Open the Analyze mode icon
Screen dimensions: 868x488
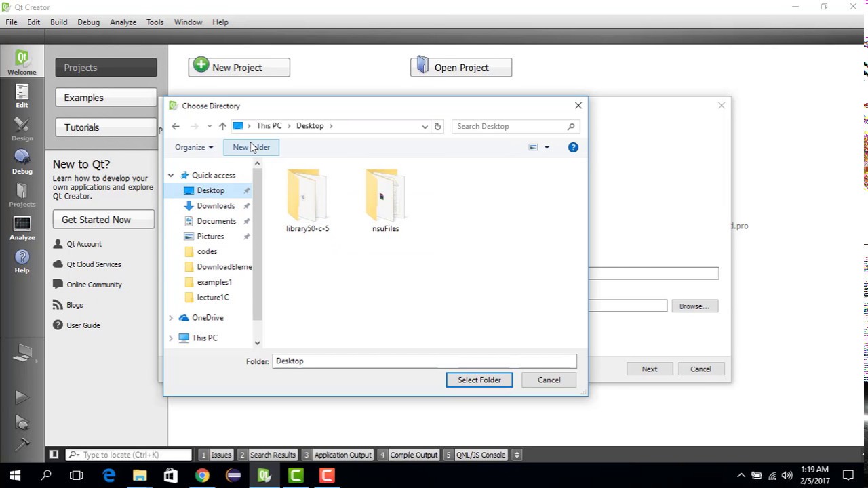click(22, 228)
